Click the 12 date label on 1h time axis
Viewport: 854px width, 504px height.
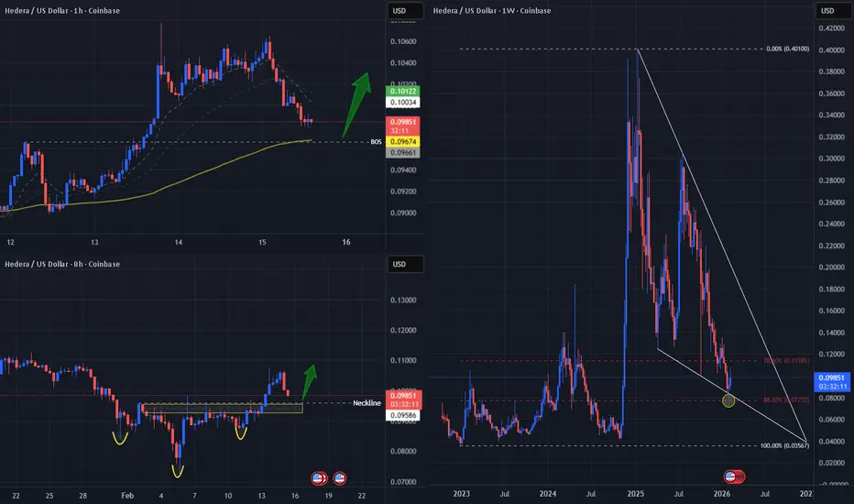coord(10,243)
